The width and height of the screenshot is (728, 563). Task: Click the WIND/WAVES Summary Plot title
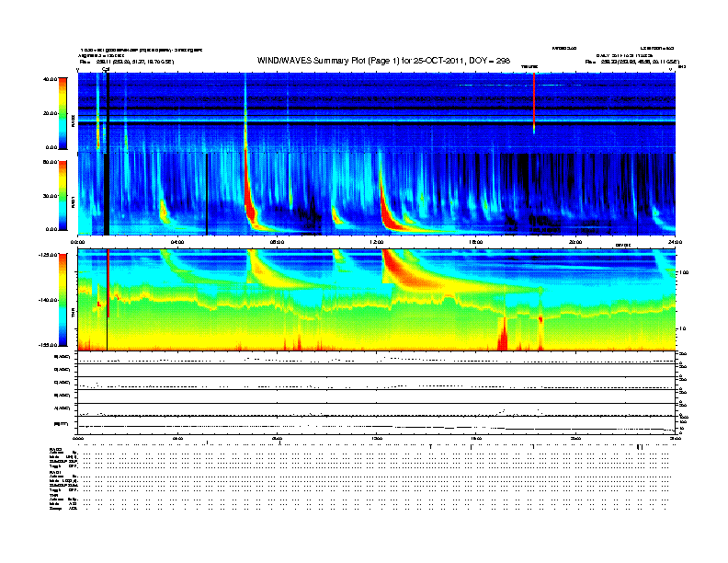[x=383, y=61]
